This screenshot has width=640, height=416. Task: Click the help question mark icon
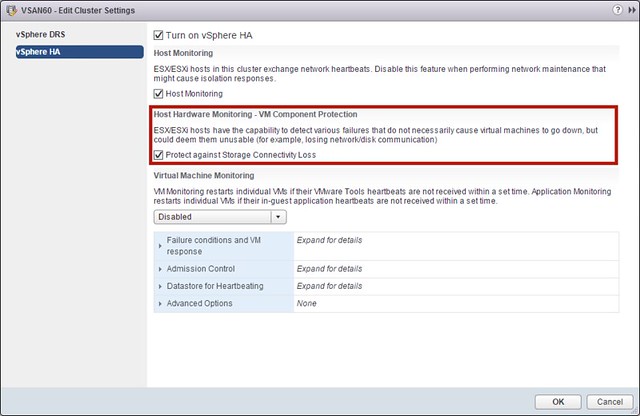coord(617,10)
